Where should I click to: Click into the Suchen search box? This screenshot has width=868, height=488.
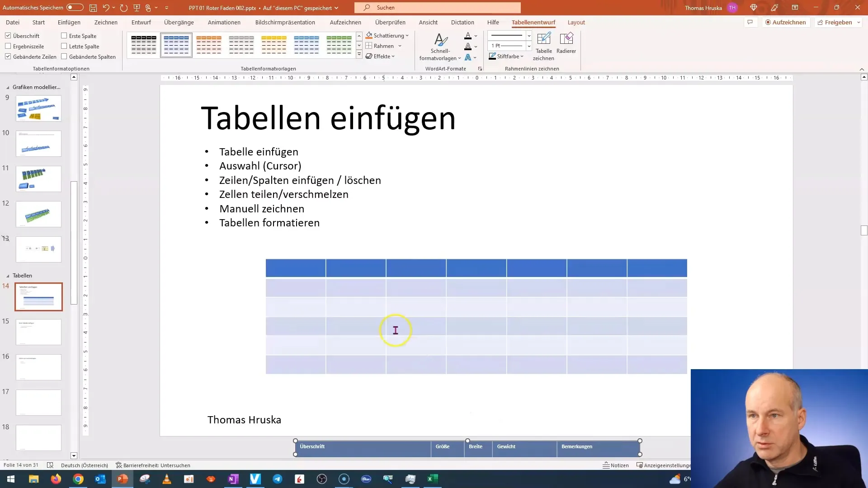438,8
